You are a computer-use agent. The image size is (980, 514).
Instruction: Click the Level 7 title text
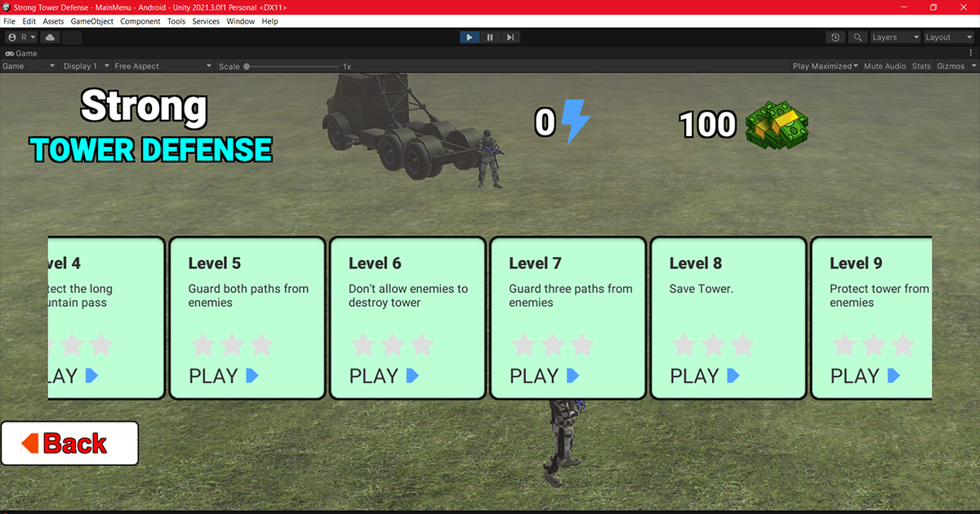tap(535, 263)
